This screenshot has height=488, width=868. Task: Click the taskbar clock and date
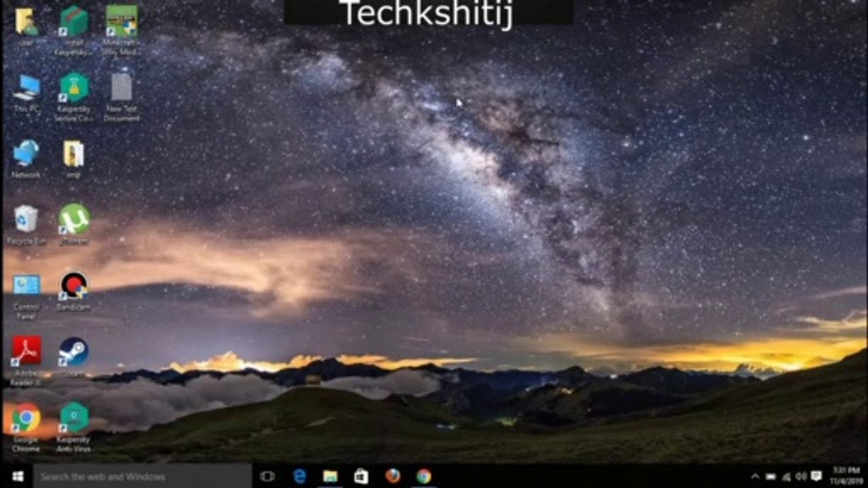click(847, 476)
